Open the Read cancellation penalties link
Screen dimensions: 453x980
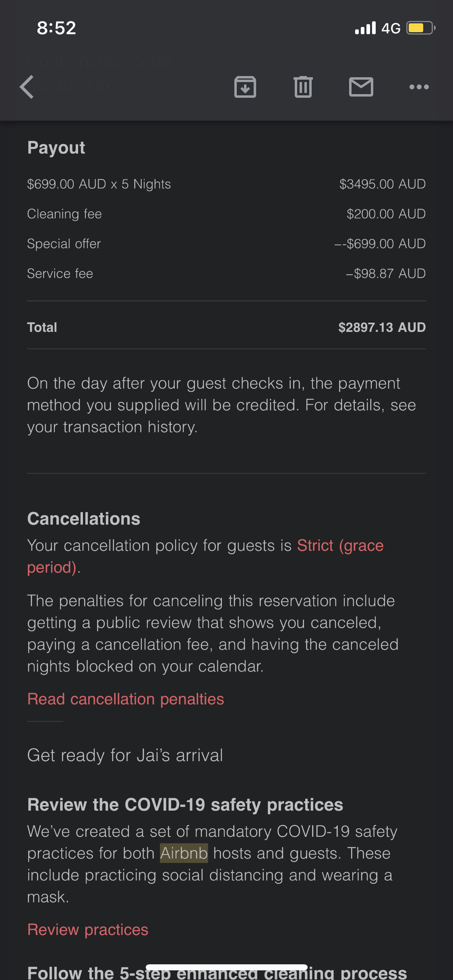(x=126, y=699)
